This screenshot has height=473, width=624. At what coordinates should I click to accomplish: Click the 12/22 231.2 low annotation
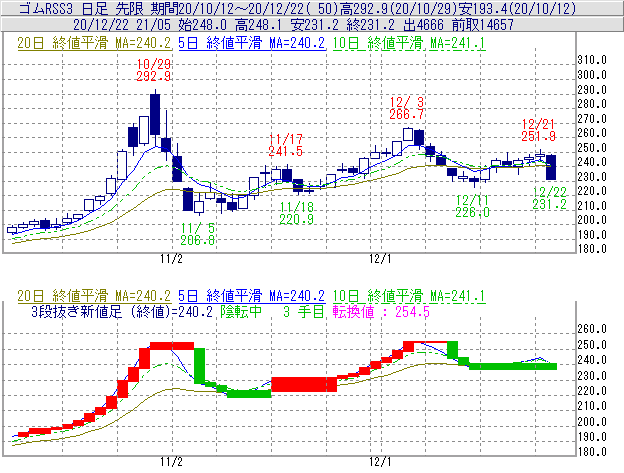(x=550, y=198)
